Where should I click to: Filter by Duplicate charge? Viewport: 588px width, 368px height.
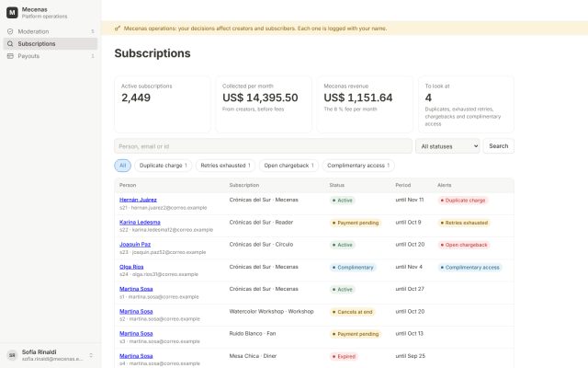point(164,166)
